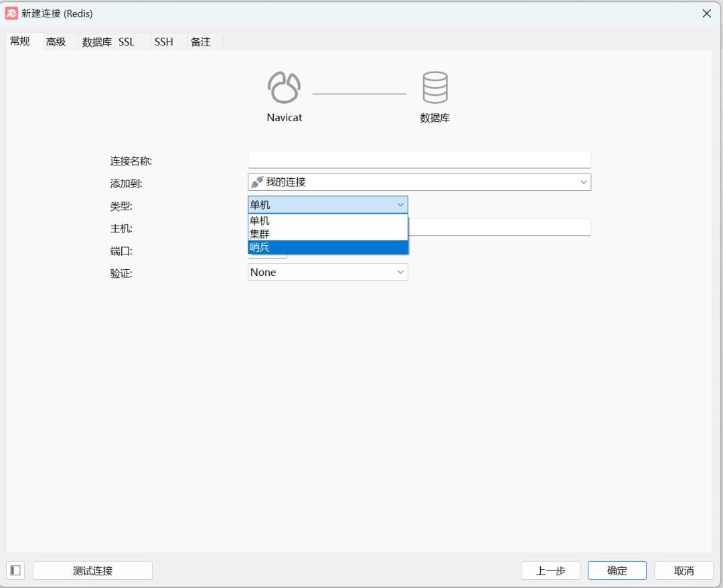Image resolution: width=723 pixels, height=588 pixels.
Task: Click the 数据库 database cylinder icon
Action: (x=435, y=87)
